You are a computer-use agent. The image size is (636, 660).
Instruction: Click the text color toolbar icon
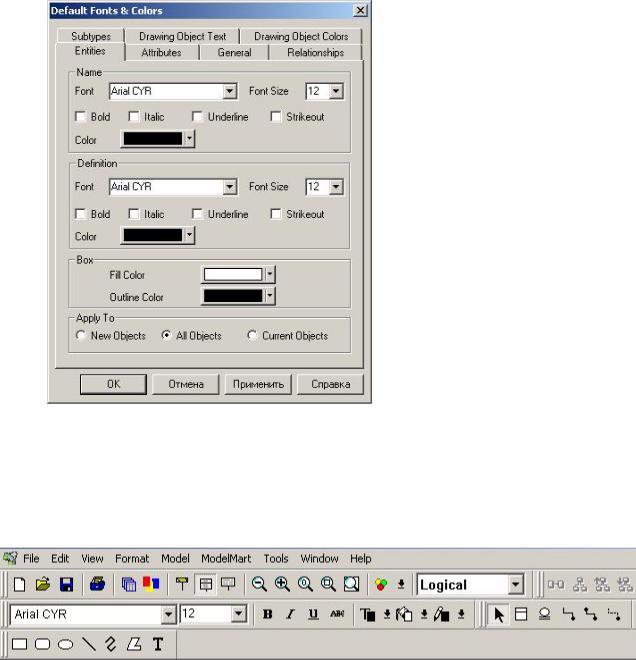367,615
